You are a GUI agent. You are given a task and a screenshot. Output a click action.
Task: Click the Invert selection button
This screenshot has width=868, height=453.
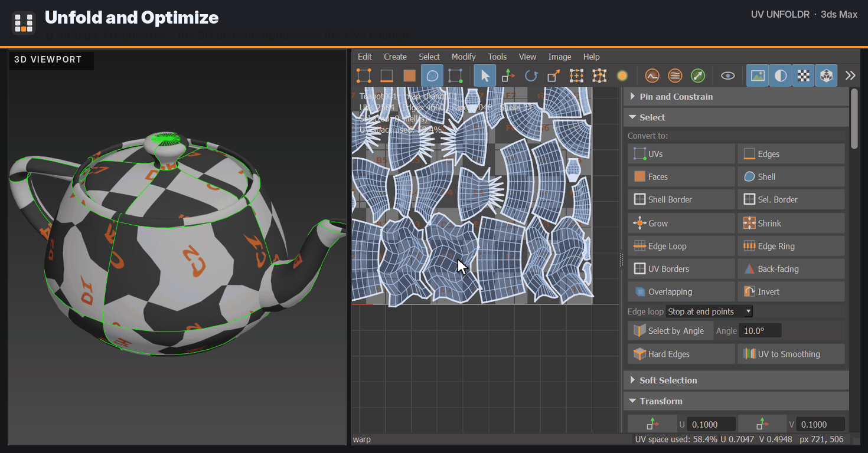click(791, 292)
